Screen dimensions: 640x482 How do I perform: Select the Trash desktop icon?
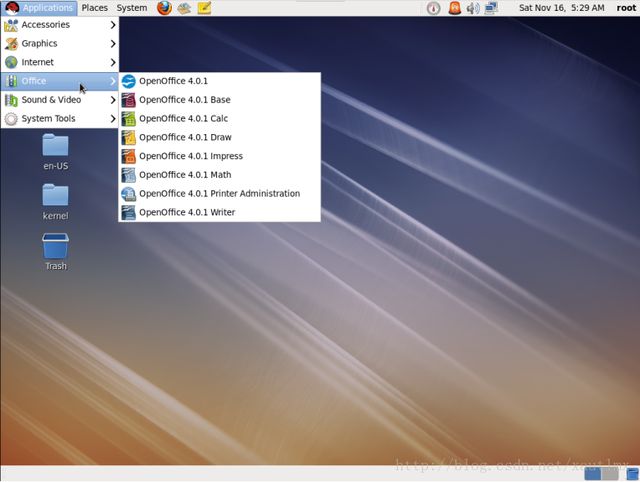click(56, 252)
